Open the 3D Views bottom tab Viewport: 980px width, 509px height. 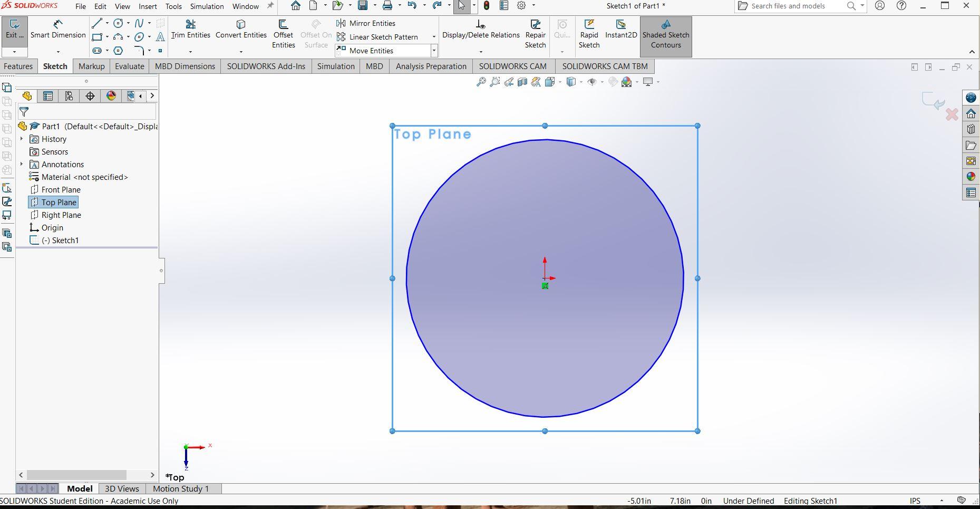coord(122,488)
